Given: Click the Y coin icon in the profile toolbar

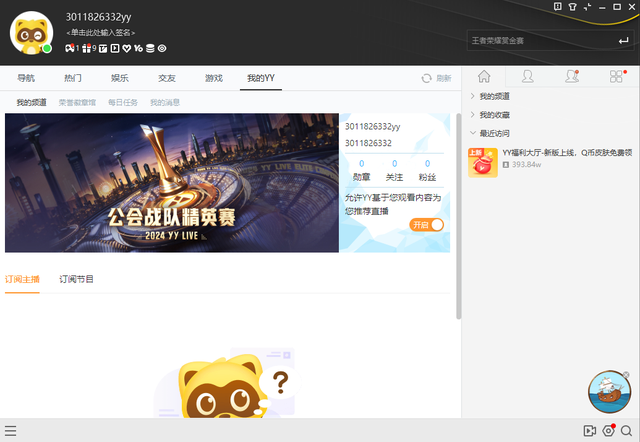Looking at the screenshot, I should pyautogui.click(x=139, y=49).
